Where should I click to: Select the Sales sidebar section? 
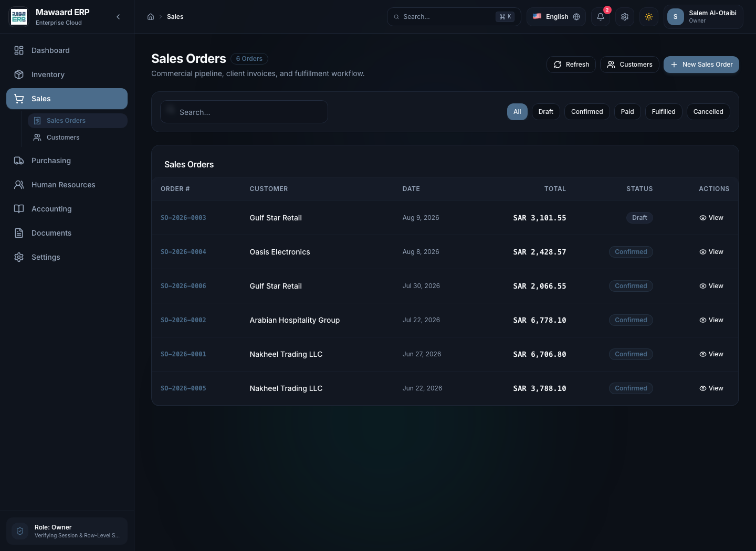point(67,99)
